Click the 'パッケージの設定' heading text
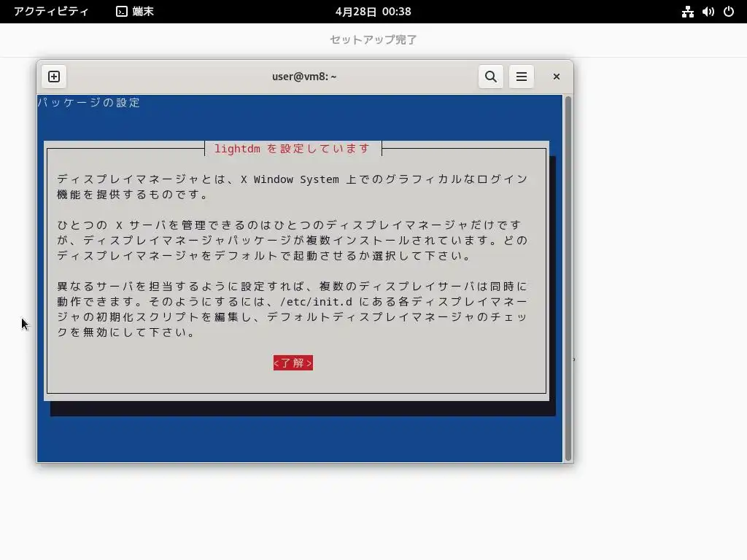The height and width of the screenshot is (560, 747). pos(88,102)
